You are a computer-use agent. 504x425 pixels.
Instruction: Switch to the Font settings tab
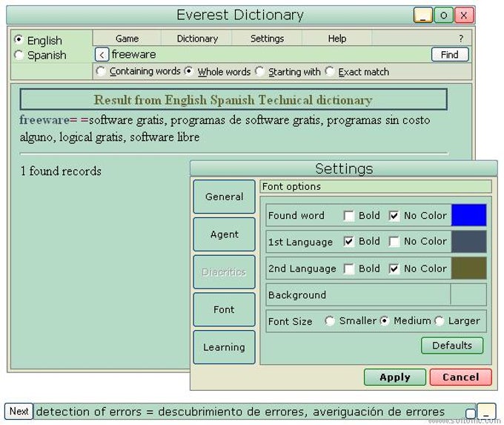point(225,309)
